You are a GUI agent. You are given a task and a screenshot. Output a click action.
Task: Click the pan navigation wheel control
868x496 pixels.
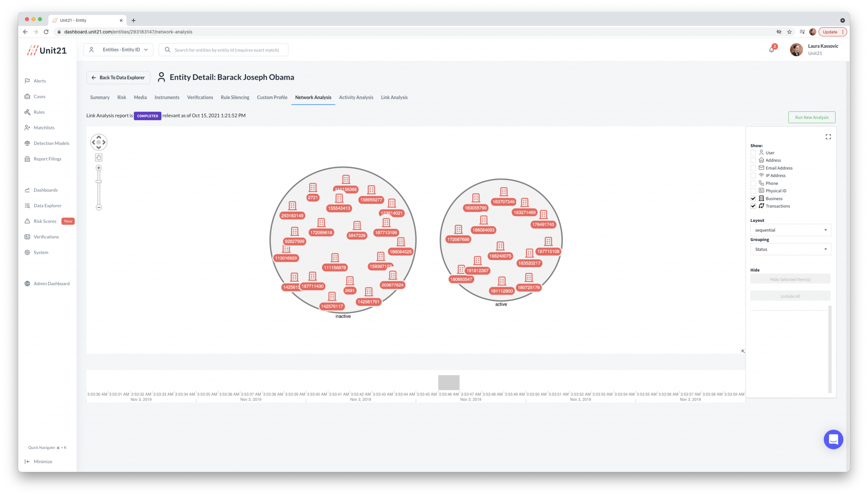[99, 142]
